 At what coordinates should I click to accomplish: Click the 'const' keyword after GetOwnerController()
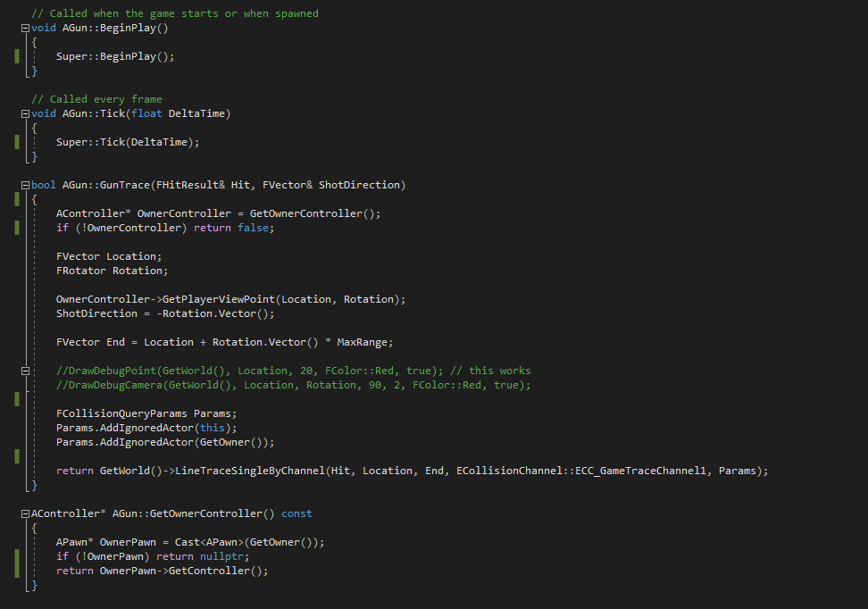(x=296, y=513)
